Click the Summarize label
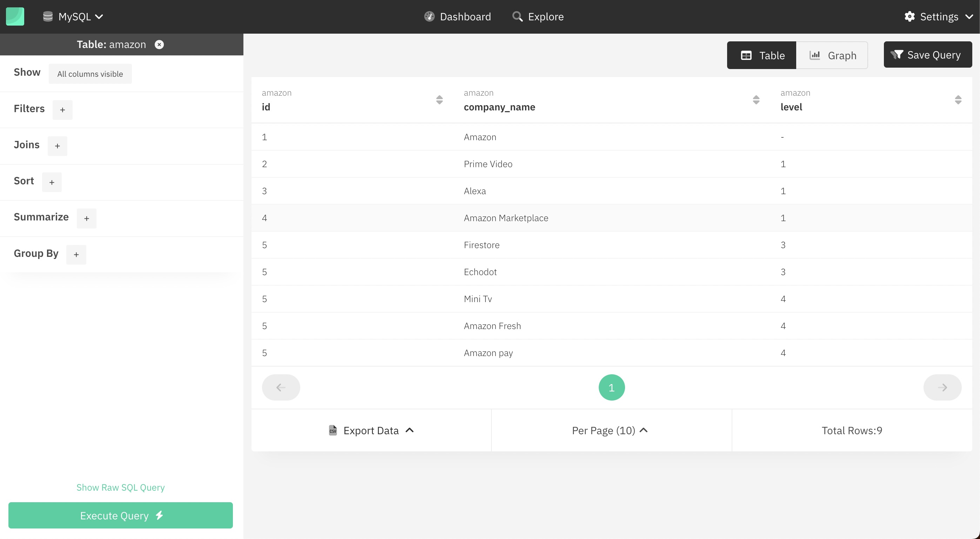This screenshot has width=980, height=539. 41,217
